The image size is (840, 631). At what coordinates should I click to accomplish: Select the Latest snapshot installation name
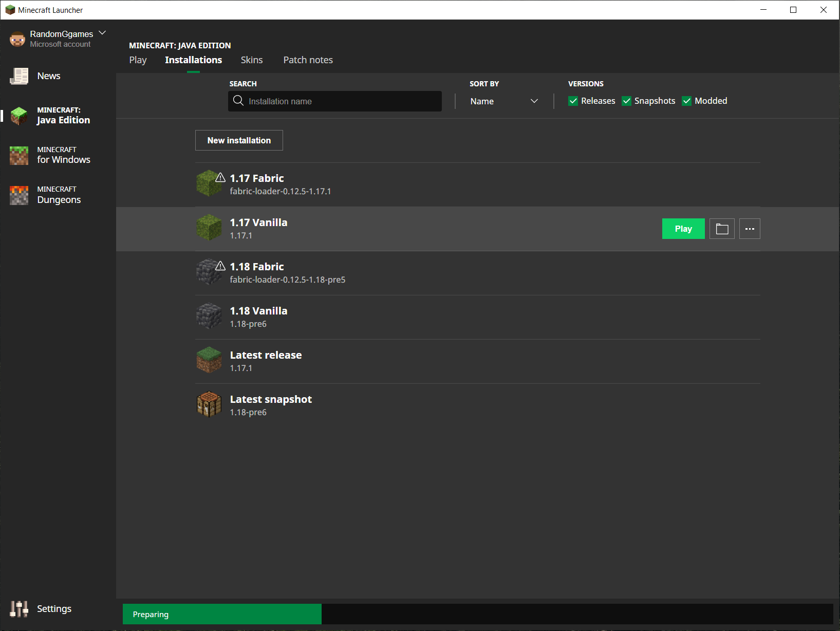click(271, 399)
